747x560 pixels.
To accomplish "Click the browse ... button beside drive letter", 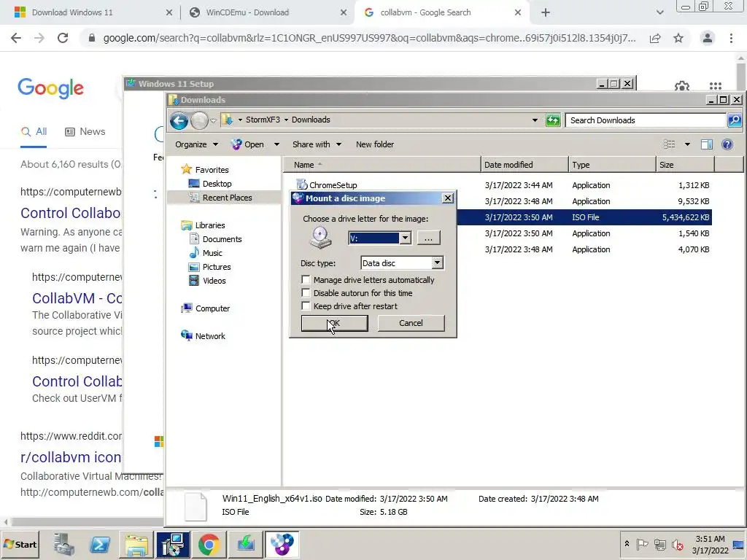I will (428, 238).
